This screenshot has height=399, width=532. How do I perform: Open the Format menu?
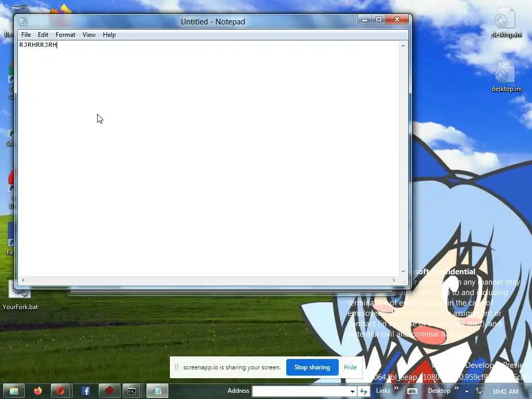click(65, 35)
